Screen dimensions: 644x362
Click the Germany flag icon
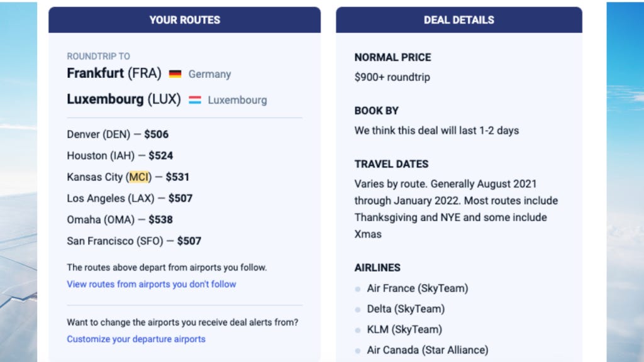coord(175,74)
